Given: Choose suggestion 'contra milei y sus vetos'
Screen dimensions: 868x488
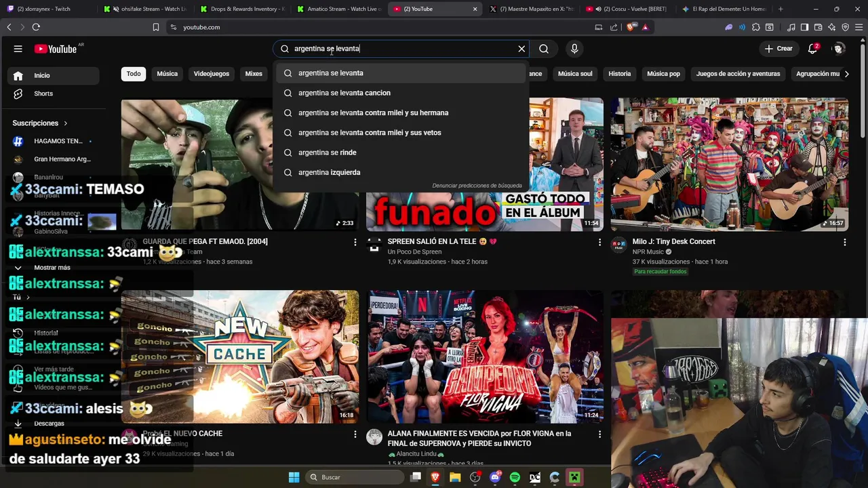Looking at the screenshot, I should coord(401,133).
